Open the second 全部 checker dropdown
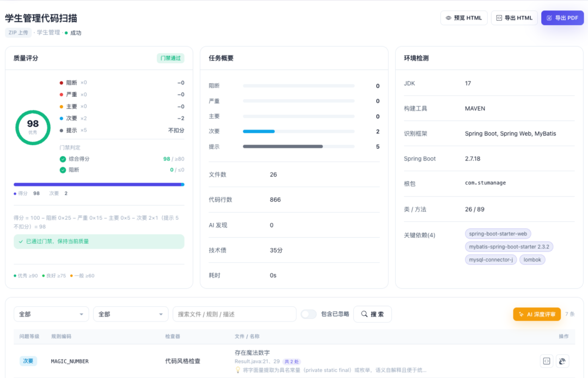The image size is (588, 378). coord(131,314)
